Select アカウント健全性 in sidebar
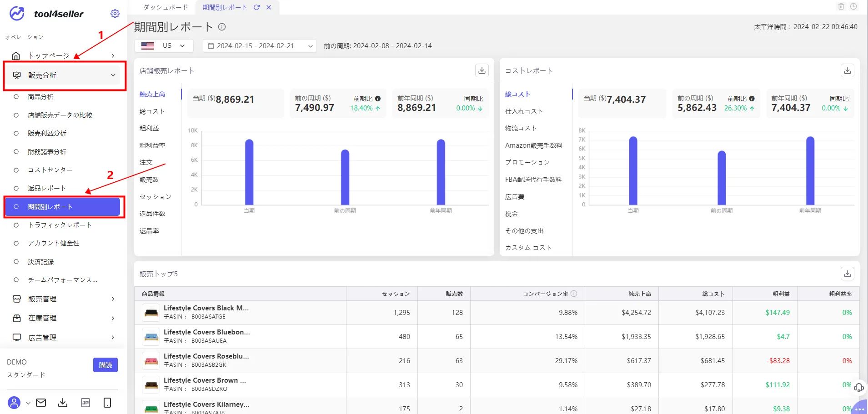Image resolution: width=868 pixels, height=414 pixels. (53, 243)
